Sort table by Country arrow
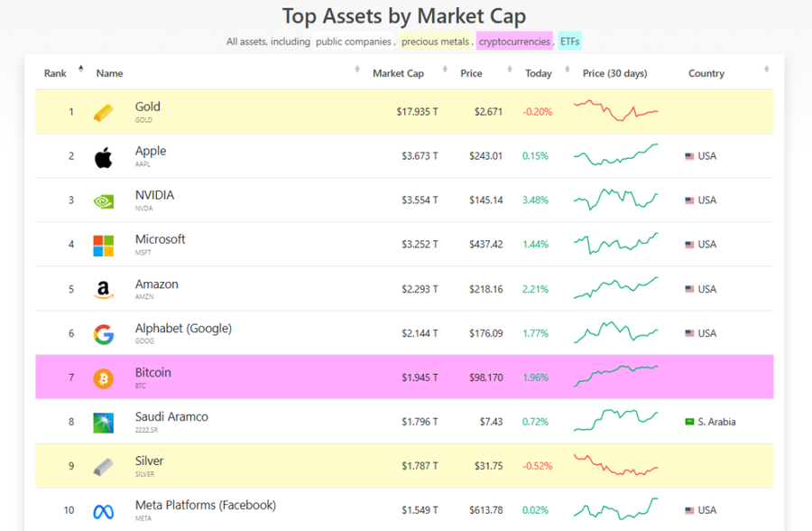Viewport: 812px width, 531px height. click(766, 69)
